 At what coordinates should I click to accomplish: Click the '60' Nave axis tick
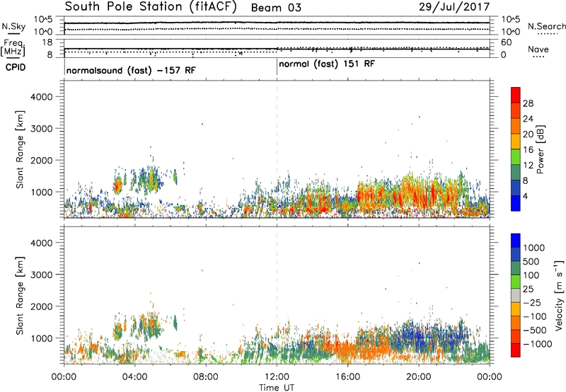coord(507,42)
